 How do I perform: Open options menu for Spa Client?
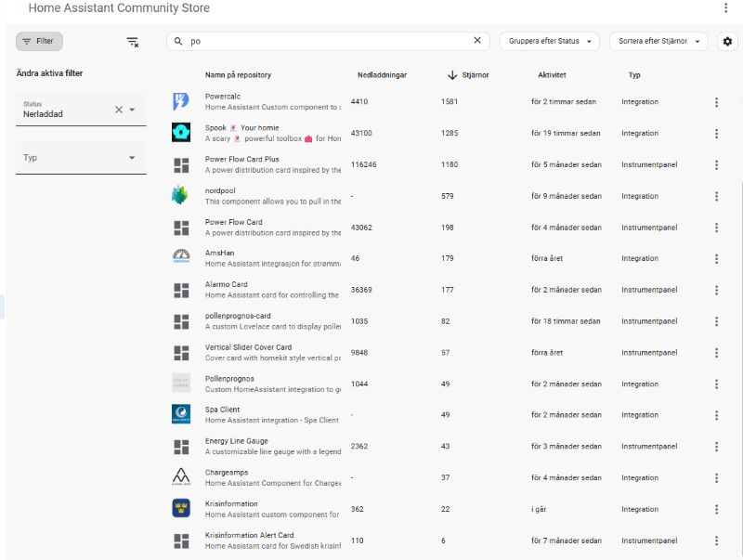coord(716,415)
